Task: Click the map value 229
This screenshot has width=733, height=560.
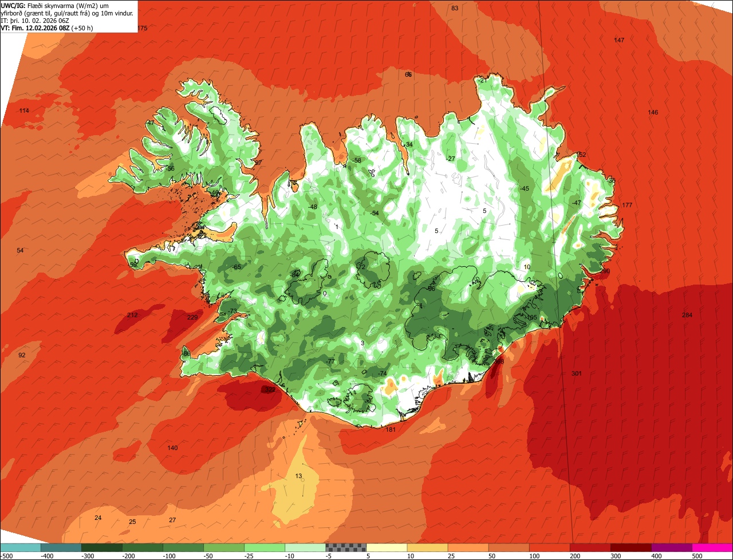Action: [x=192, y=317]
